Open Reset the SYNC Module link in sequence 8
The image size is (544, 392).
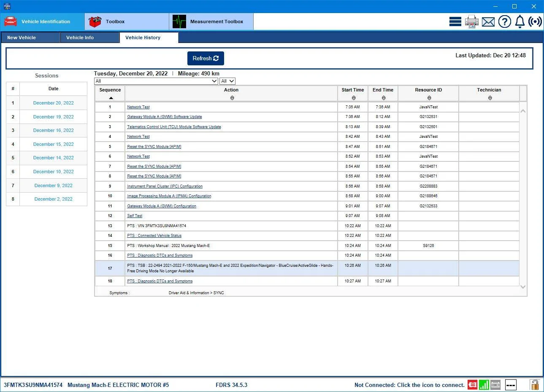[154, 176]
